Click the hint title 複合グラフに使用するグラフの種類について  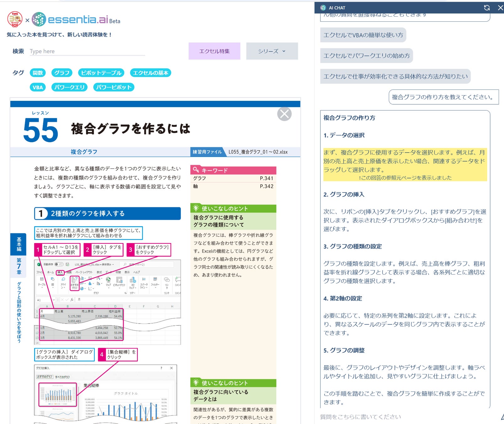coord(219,221)
